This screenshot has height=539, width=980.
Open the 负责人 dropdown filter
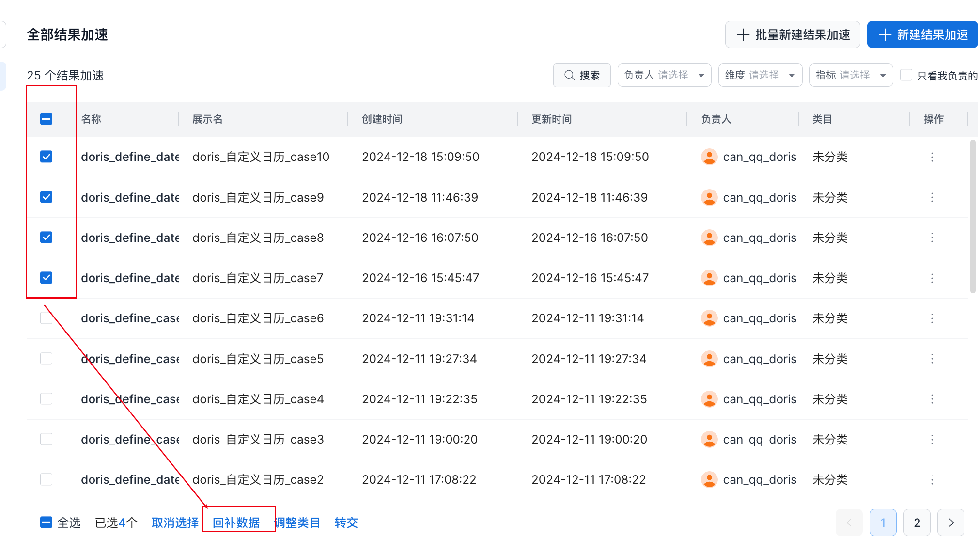pyautogui.click(x=664, y=75)
